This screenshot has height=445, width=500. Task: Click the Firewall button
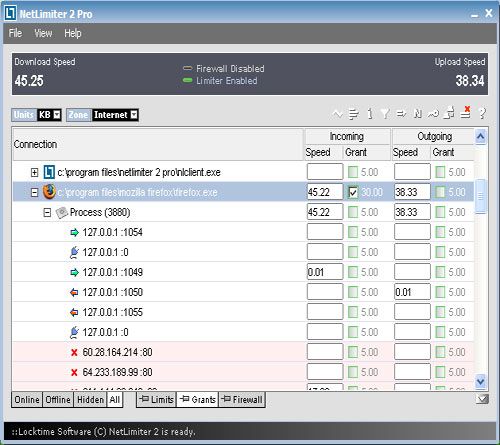(242, 399)
